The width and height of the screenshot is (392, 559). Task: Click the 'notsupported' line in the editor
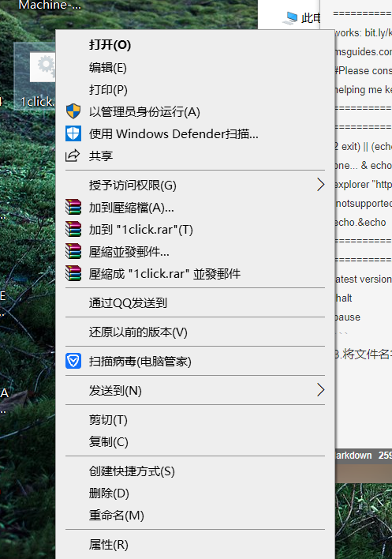click(363, 203)
